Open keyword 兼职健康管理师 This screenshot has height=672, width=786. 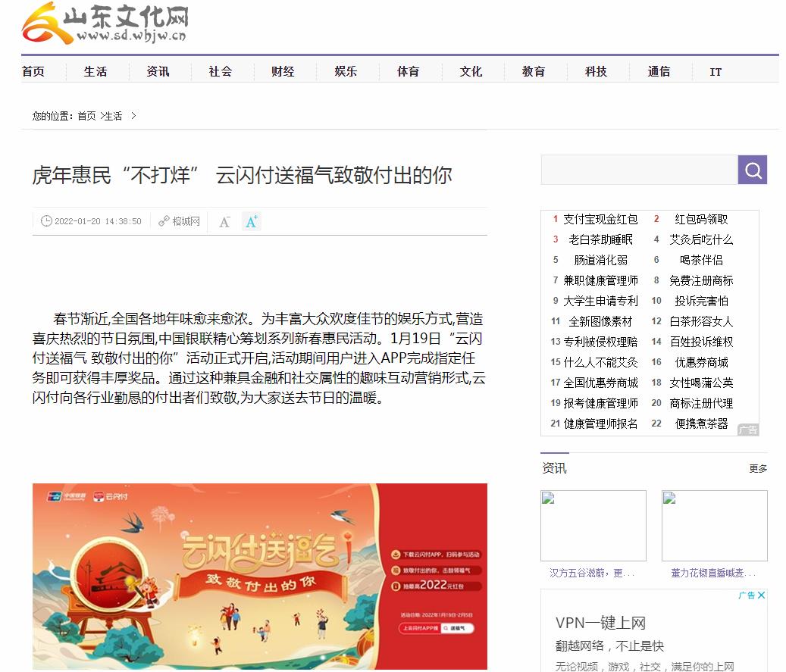600,280
